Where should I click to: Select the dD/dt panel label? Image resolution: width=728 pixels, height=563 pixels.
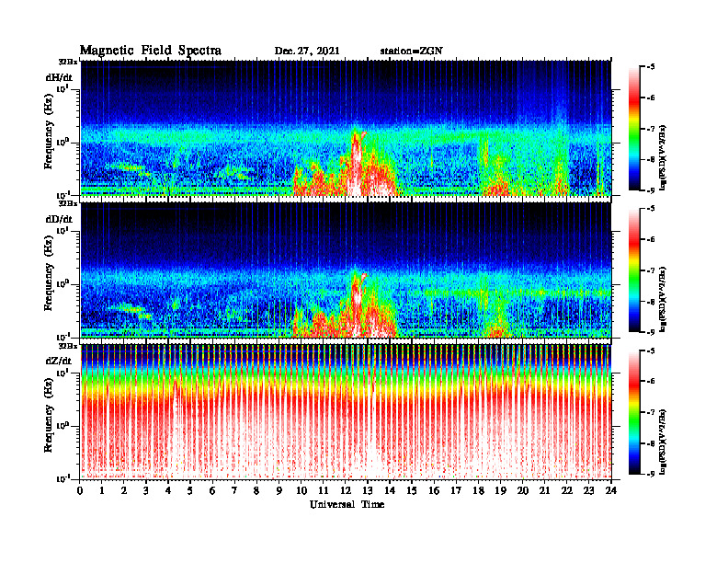(59, 219)
